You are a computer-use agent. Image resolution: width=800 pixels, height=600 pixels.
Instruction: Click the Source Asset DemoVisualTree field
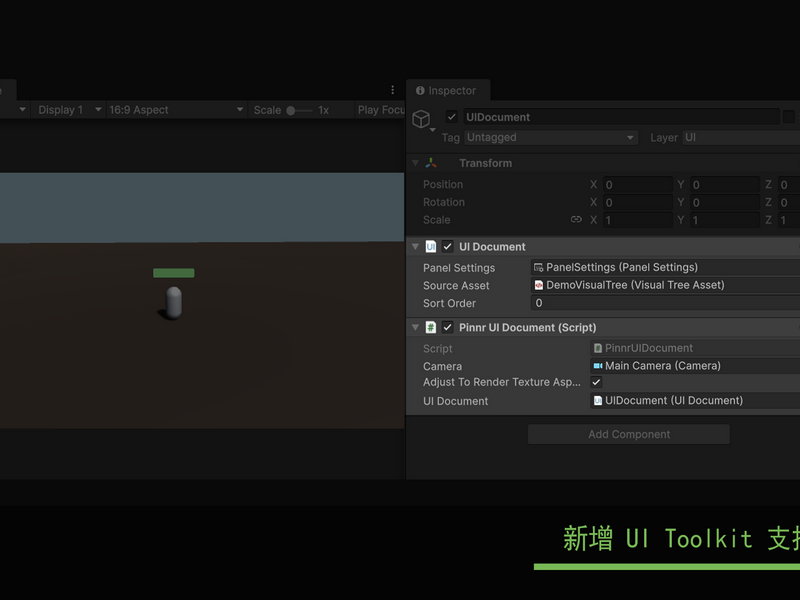(x=665, y=285)
